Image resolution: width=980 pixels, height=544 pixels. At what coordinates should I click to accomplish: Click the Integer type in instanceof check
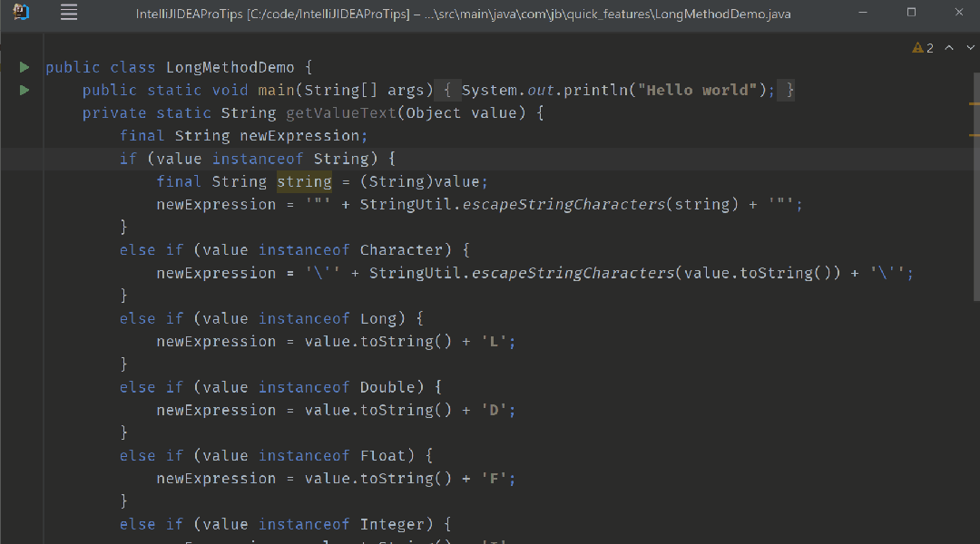pyautogui.click(x=392, y=525)
